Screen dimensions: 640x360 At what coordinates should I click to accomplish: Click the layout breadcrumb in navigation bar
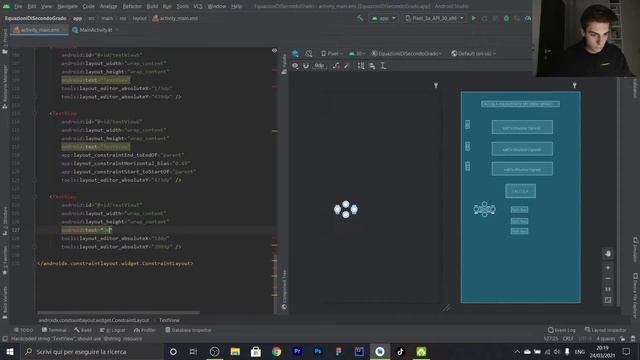[x=139, y=18]
